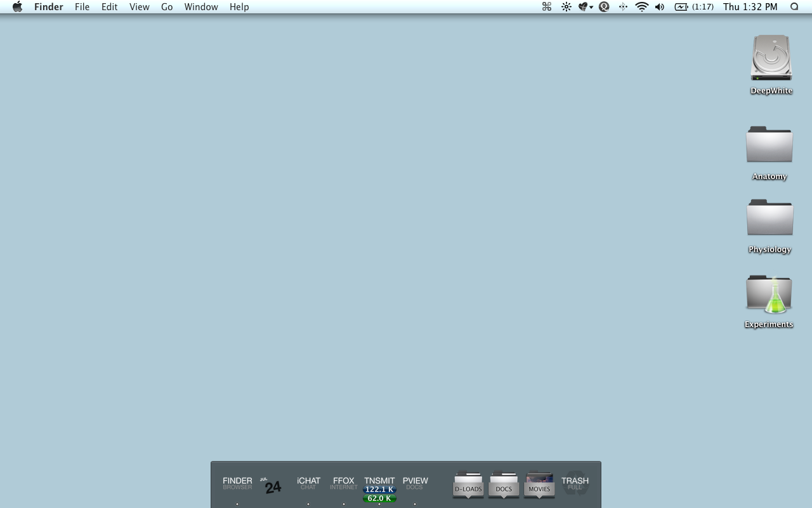The image size is (812, 508).
Task: Open the DOCS stack in dock
Action: click(504, 485)
